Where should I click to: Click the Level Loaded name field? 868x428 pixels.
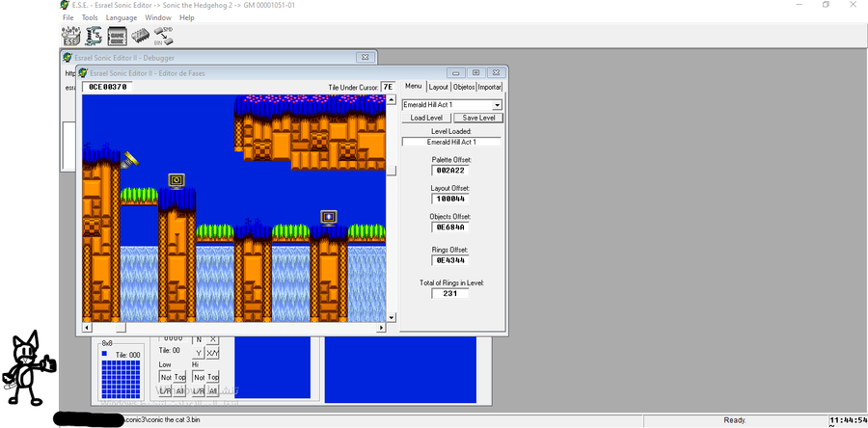(x=451, y=142)
